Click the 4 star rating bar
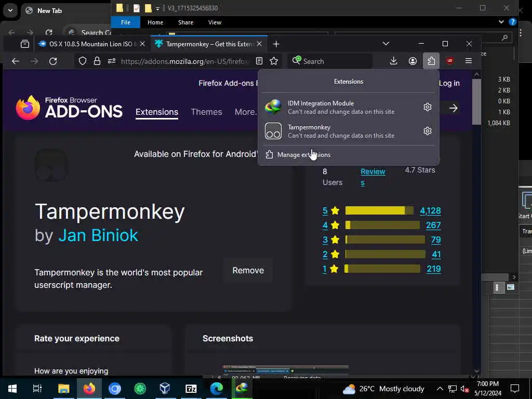532x399 pixels. click(382, 225)
